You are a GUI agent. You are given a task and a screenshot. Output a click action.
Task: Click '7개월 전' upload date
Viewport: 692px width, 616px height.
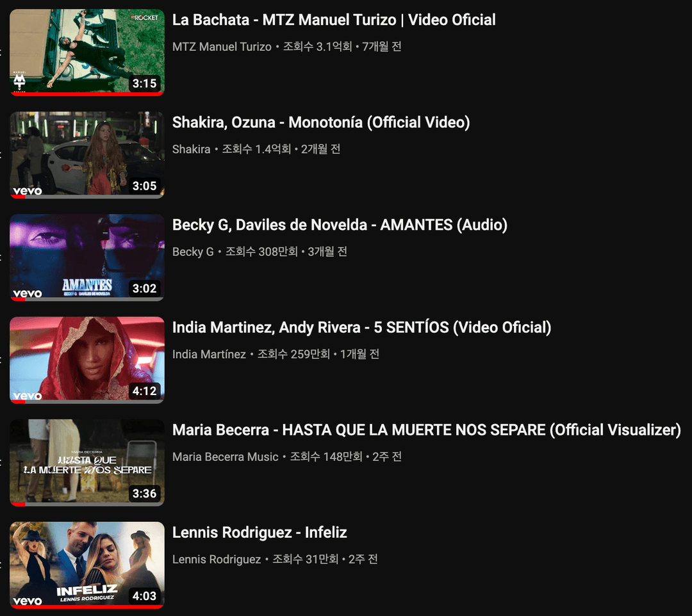click(x=382, y=47)
